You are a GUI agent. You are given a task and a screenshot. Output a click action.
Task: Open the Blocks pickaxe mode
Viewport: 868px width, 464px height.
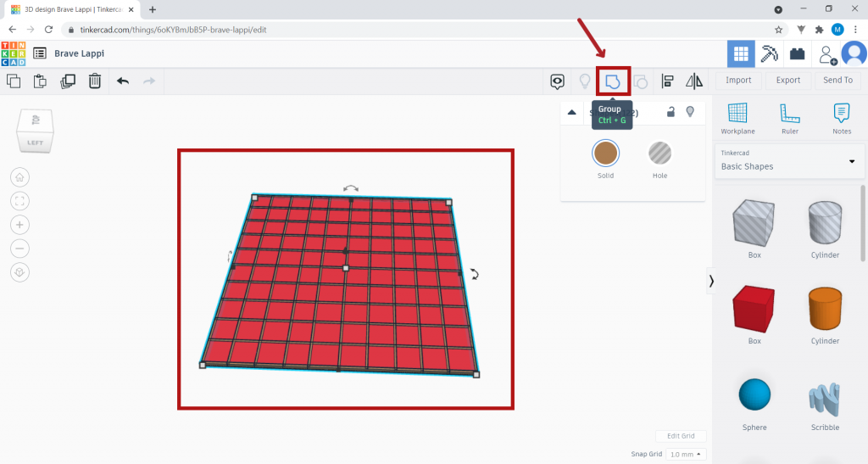point(769,53)
